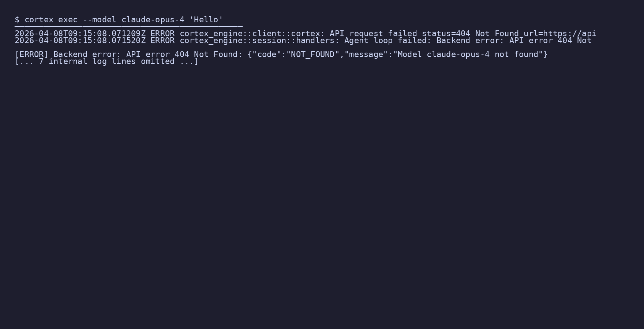Click 'Model claude-opus-4 not found' message
This screenshot has width=644, height=329.
468,54
